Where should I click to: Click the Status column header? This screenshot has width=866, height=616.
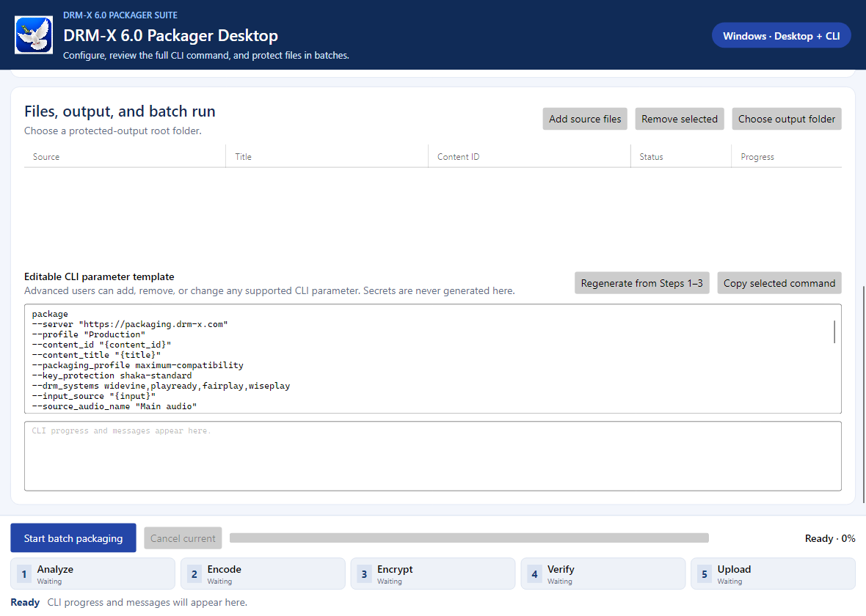click(x=651, y=157)
